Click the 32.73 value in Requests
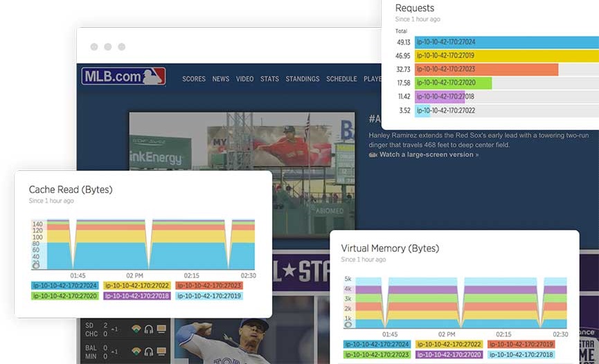599x364 pixels. pyautogui.click(x=403, y=69)
